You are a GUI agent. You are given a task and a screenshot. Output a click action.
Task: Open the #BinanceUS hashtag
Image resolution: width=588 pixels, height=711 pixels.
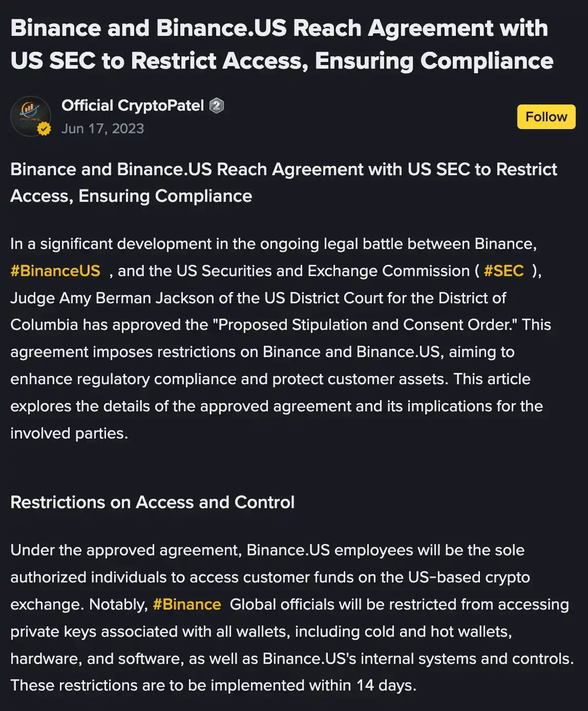54,271
